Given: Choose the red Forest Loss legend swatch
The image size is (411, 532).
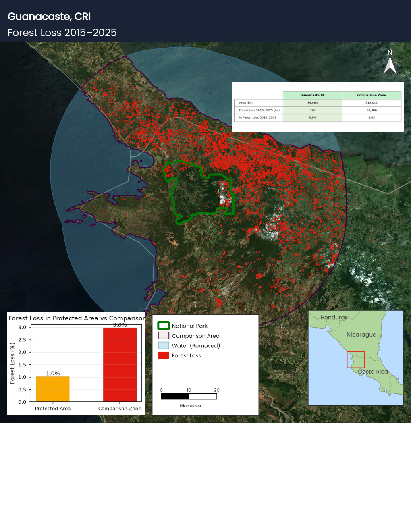Looking at the screenshot, I should tap(164, 355).
